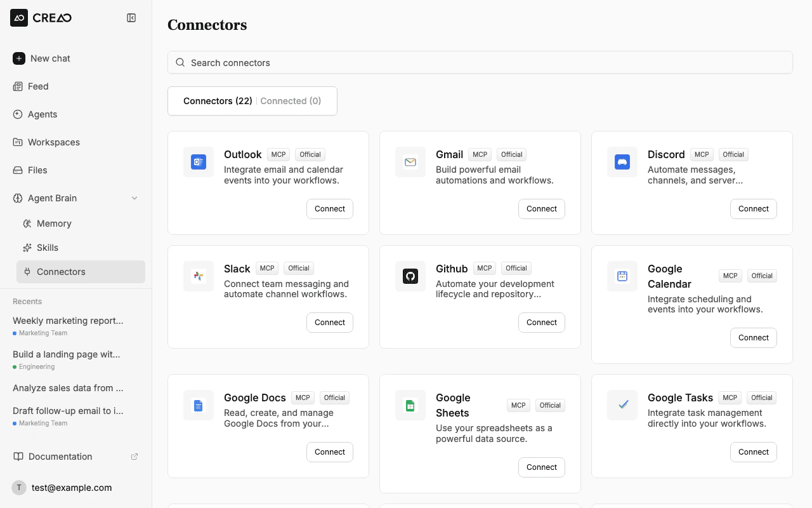Image resolution: width=812 pixels, height=508 pixels.
Task: Connect the Outlook connector
Action: tap(330, 208)
